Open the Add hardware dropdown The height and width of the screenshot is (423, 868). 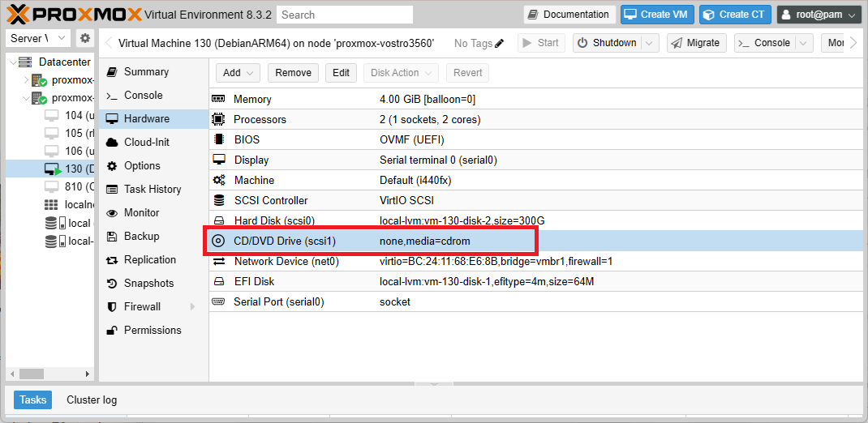pos(238,72)
